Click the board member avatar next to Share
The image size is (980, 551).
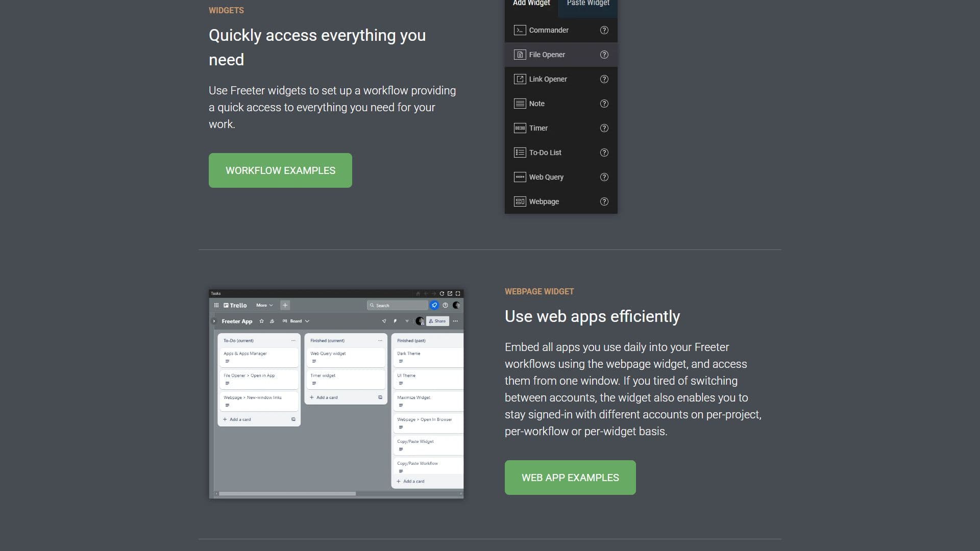pos(420,321)
